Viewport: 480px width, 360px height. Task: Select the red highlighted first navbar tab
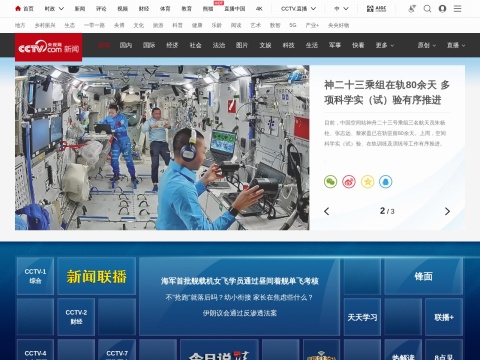(104, 45)
